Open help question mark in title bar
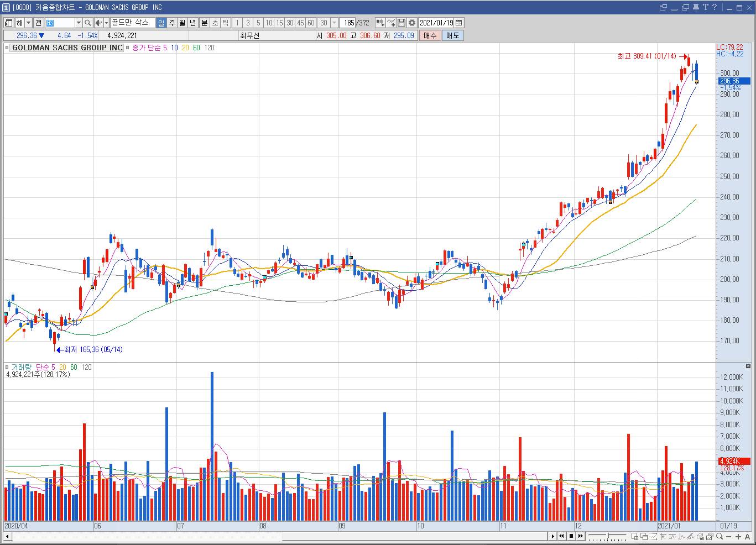This screenshot has height=545, width=756. (x=715, y=7)
